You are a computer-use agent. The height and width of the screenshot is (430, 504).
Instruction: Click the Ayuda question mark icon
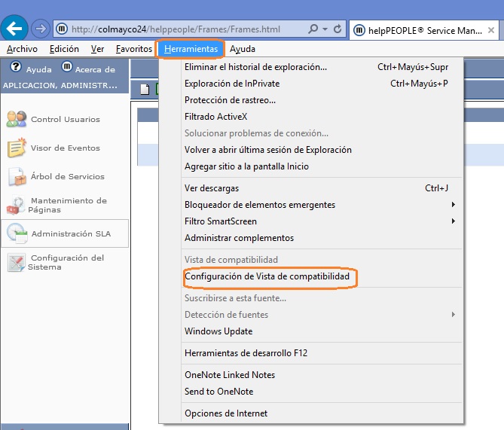coord(16,67)
